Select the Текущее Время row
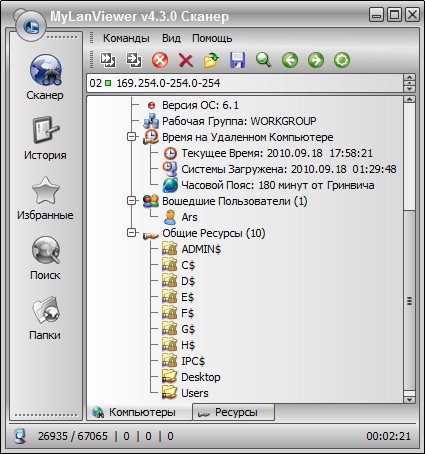Viewport: 425px width, 454px height. [277, 153]
